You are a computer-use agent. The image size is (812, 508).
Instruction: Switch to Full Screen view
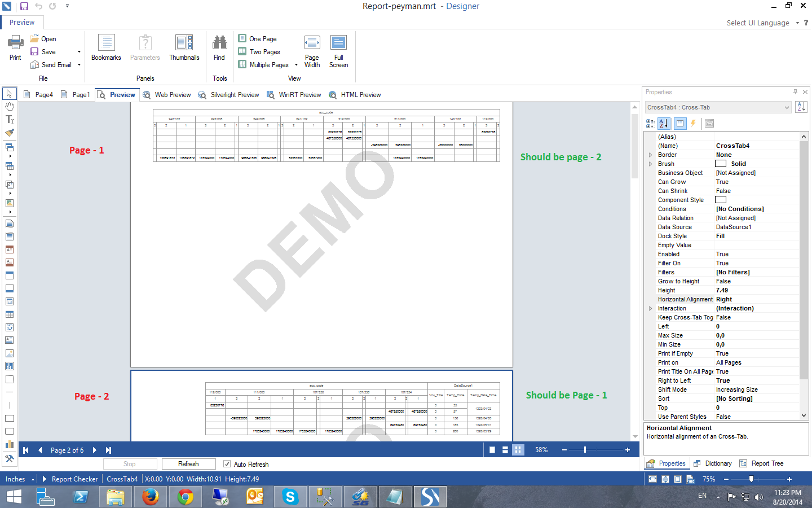click(338, 51)
